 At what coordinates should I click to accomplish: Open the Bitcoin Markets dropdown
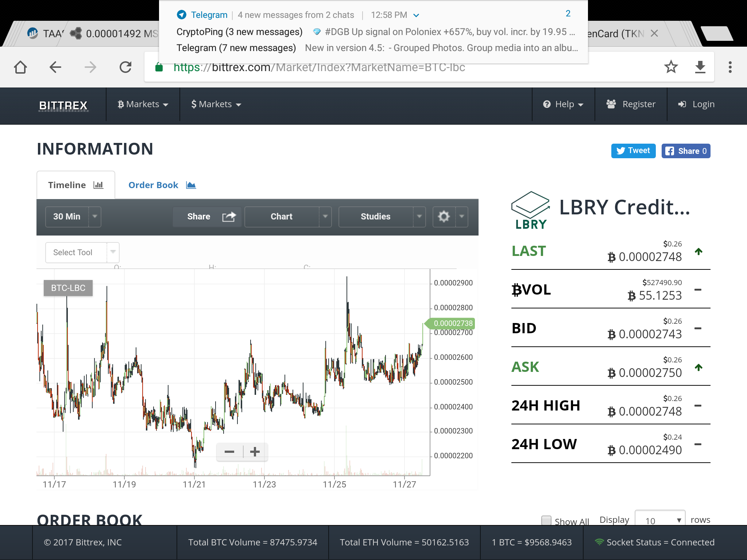(143, 104)
